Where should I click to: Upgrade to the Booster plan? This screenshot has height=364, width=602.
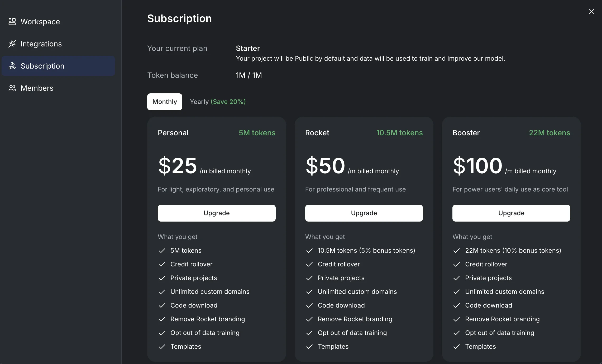click(511, 213)
